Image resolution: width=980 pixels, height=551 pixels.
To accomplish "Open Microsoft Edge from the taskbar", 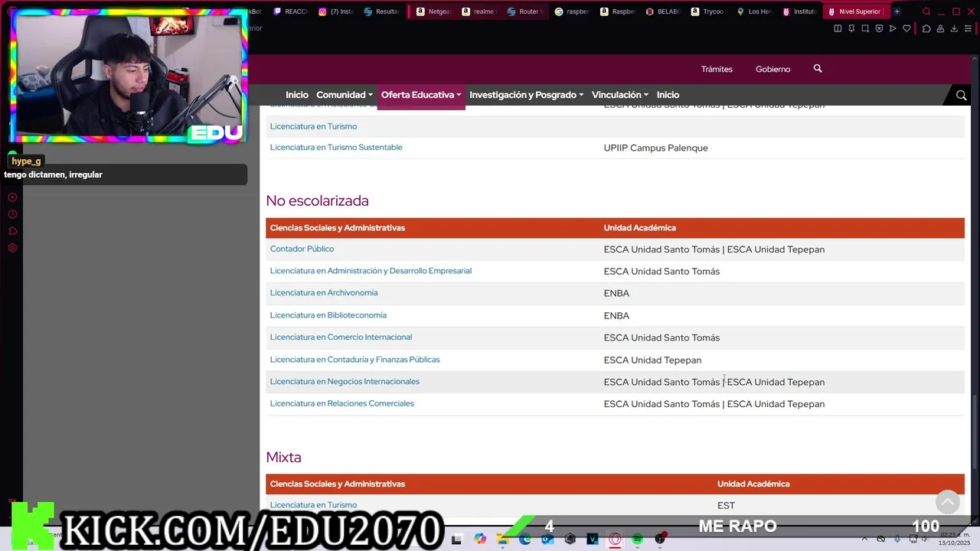I will coord(525,539).
